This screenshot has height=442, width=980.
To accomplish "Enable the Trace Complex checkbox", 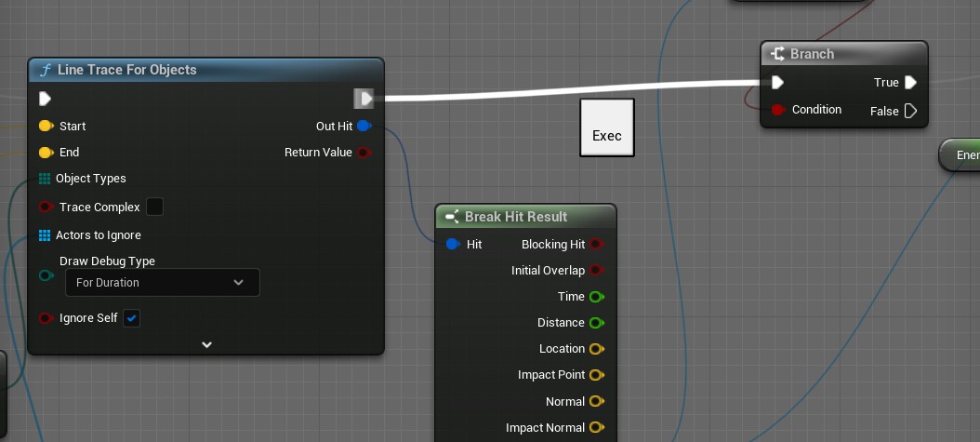I will [x=155, y=207].
